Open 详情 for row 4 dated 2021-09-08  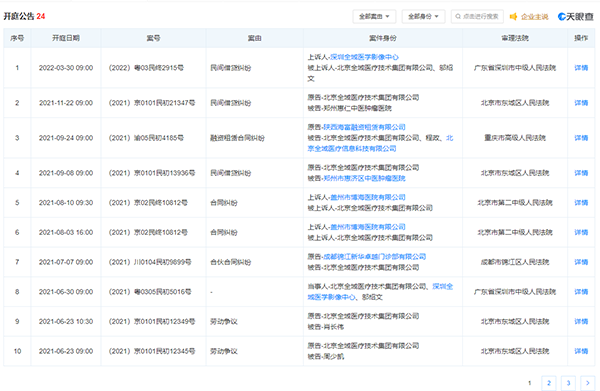point(581,173)
